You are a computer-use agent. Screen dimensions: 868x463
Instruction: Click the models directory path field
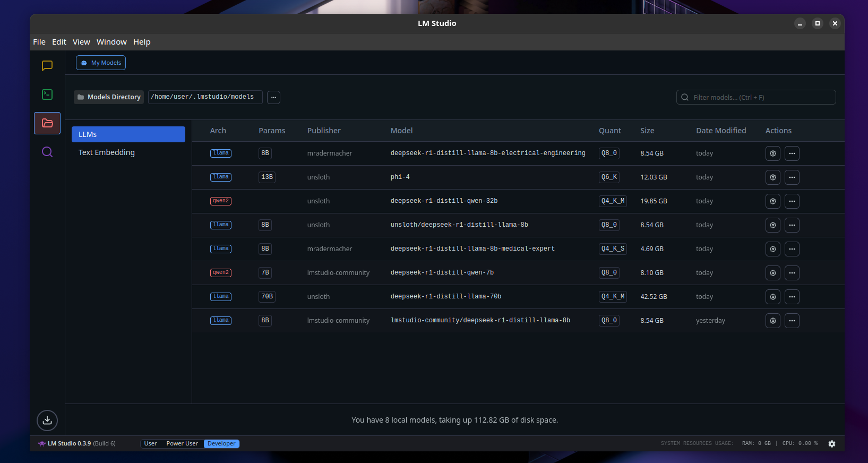tap(205, 97)
